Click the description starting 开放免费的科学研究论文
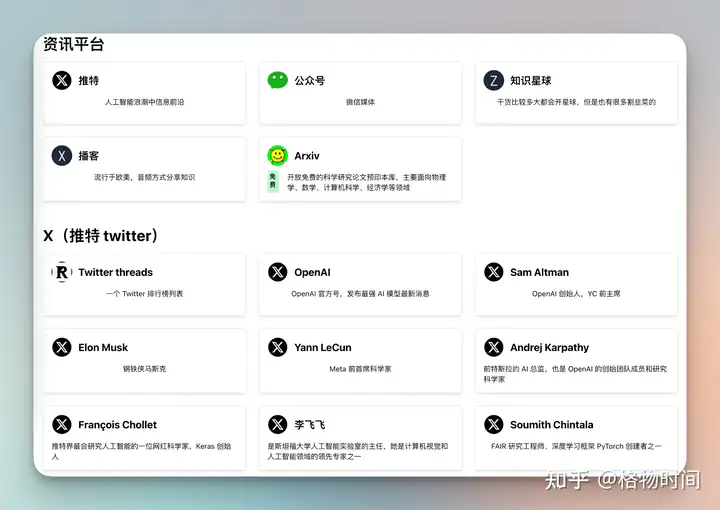 (x=366, y=182)
